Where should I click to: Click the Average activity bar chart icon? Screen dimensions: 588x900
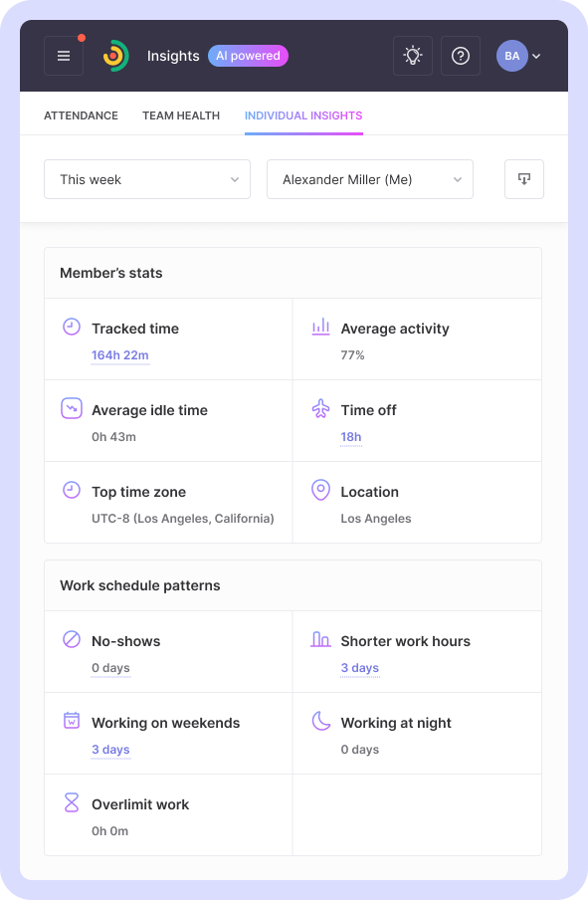320,327
